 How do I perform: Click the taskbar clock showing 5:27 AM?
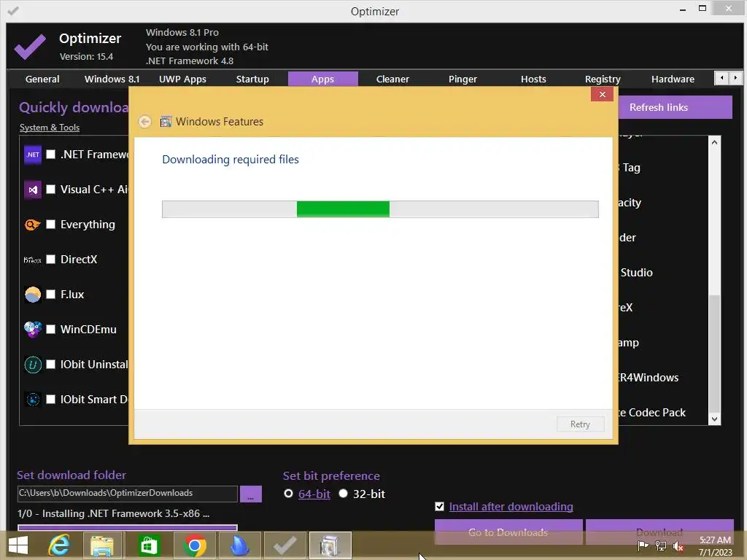[x=715, y=546]
